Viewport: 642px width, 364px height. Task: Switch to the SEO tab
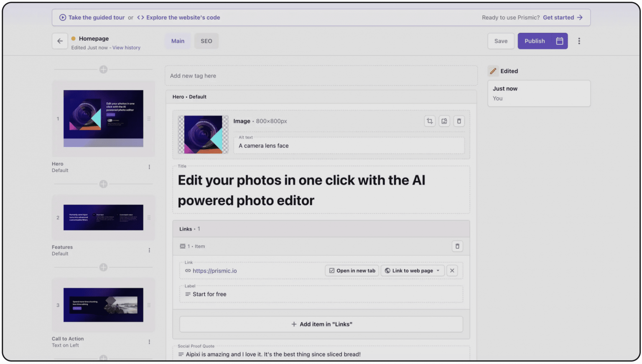[206, 41]
